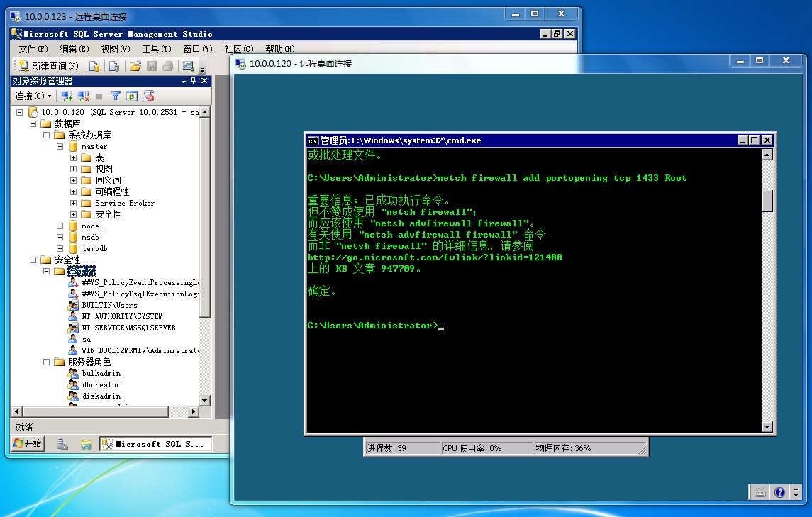812x517 pixels.
Task: Click the Save disk icon in SSMS toolbar
Action: pyautogui.click(x=152, y=66)
